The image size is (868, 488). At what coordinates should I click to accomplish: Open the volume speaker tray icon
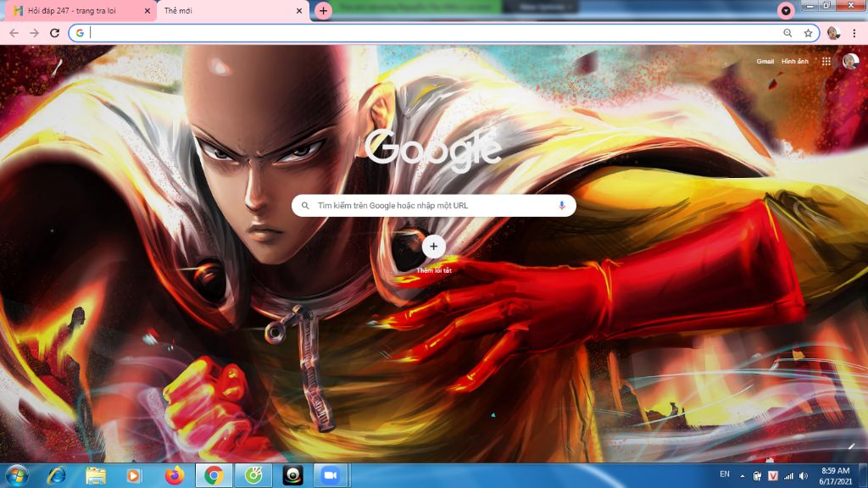804,476
